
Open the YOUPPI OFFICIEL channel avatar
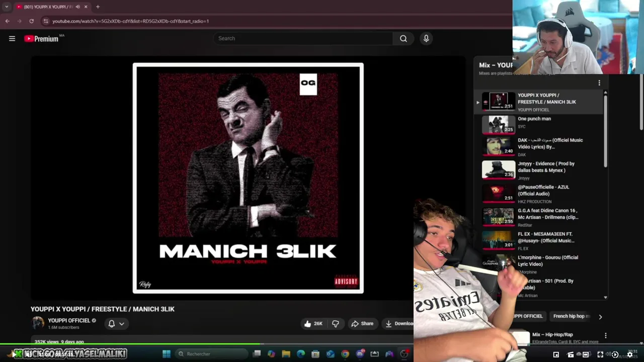pos(38,323)
